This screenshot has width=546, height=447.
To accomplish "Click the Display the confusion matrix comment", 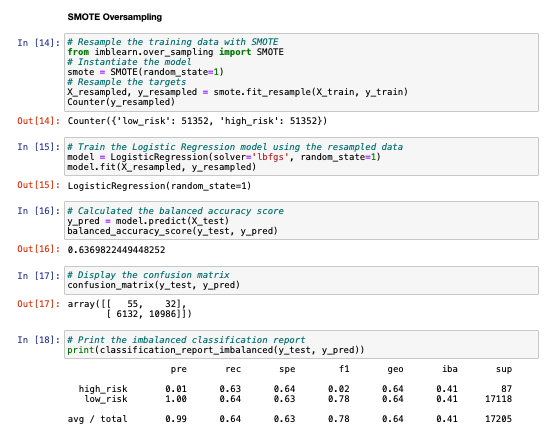I will (x=148, y=275).
